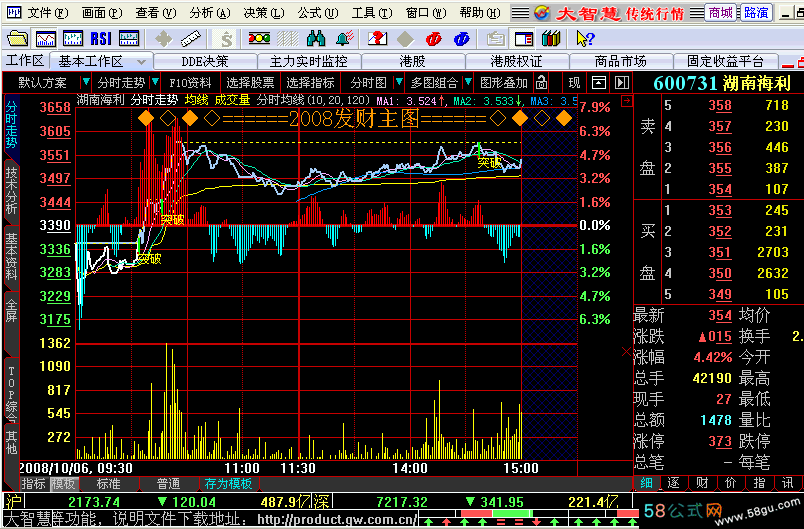Screen dimensions: 804x529
Task: Select the 技术分析 vertical side tab
Action: [11, 191]
